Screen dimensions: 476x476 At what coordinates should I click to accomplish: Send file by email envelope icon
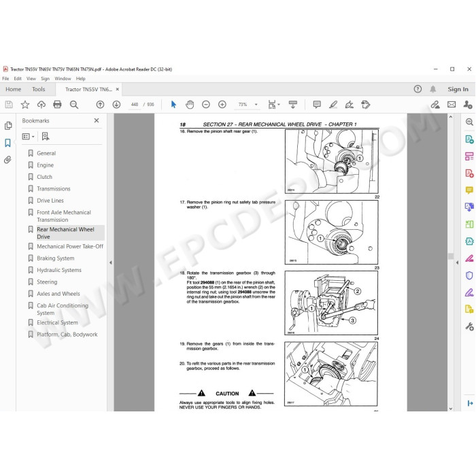pos(452,105)
